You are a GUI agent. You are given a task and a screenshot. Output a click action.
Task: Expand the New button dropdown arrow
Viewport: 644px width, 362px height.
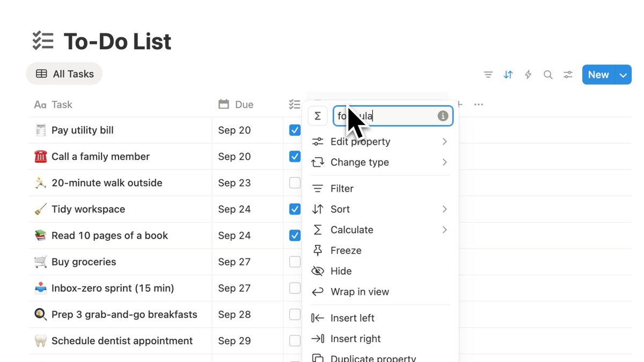[x=623, y=75]
